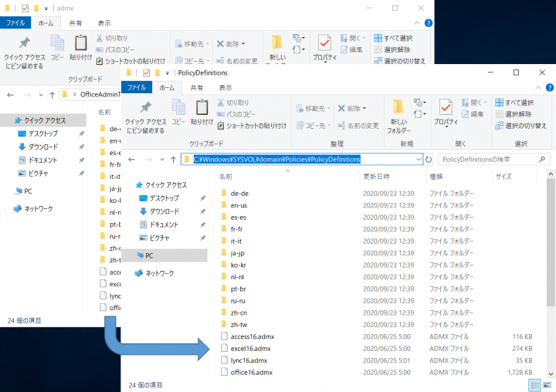Click Select none (選択解除) in PolicyDefinitions window
The image size is (556, 392).
coord(514,114)
